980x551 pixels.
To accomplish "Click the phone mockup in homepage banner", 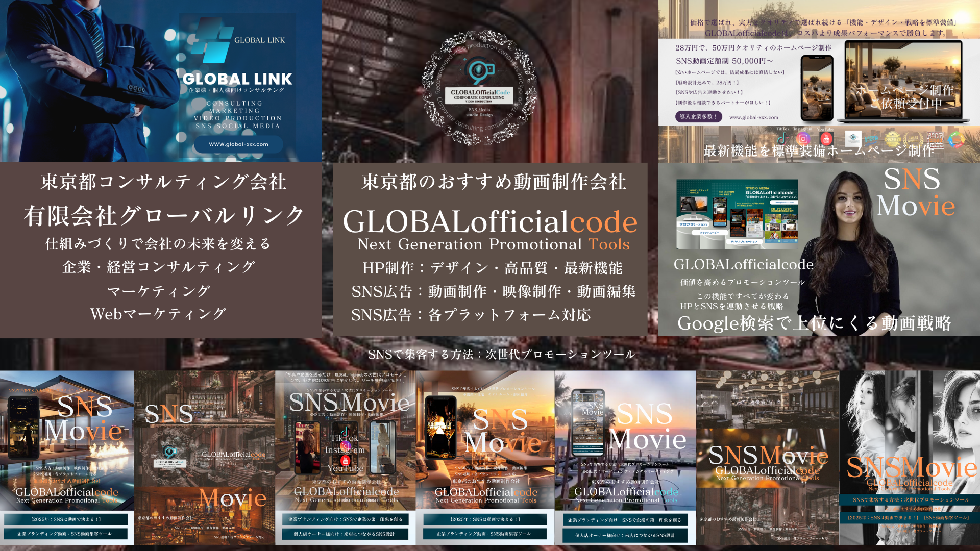I will pos(817,88).
